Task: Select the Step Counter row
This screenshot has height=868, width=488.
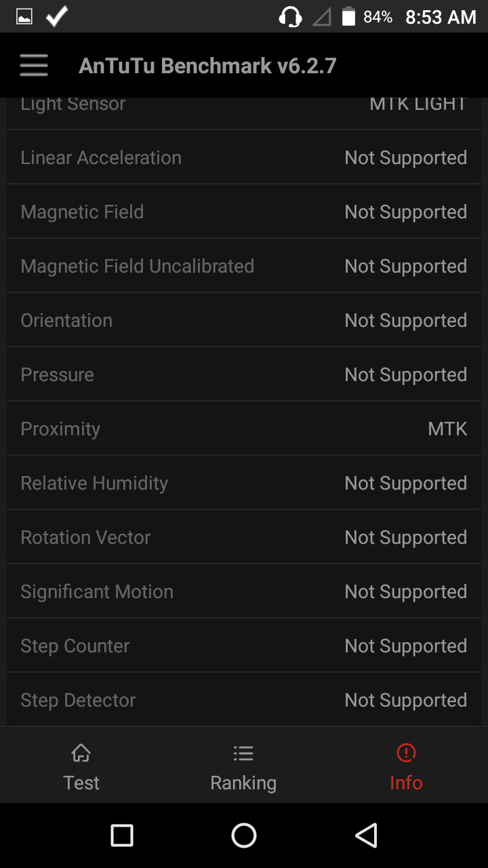Action: pos(244,646)
